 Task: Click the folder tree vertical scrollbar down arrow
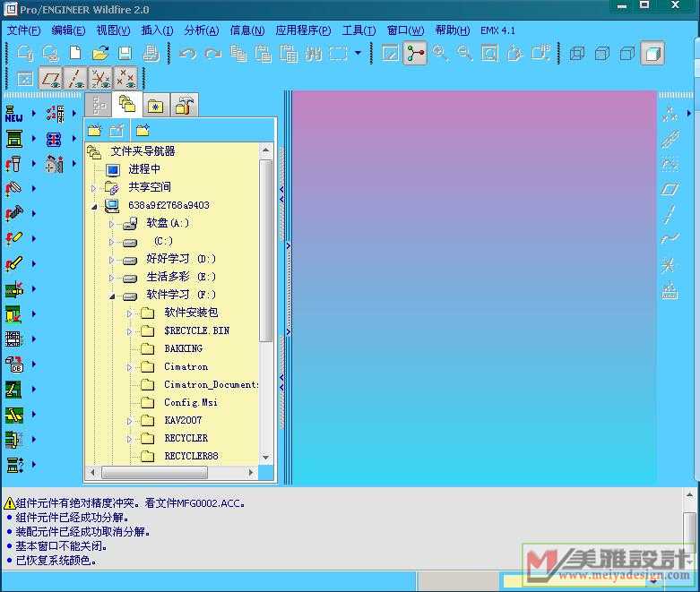click(x=265, y=458)
